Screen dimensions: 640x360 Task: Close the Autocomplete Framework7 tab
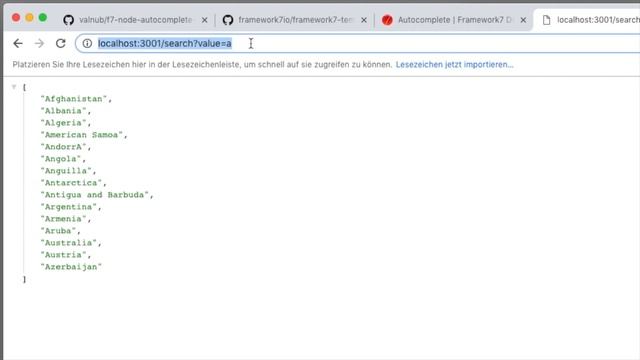pyautogui.click(x=523, y=20)
